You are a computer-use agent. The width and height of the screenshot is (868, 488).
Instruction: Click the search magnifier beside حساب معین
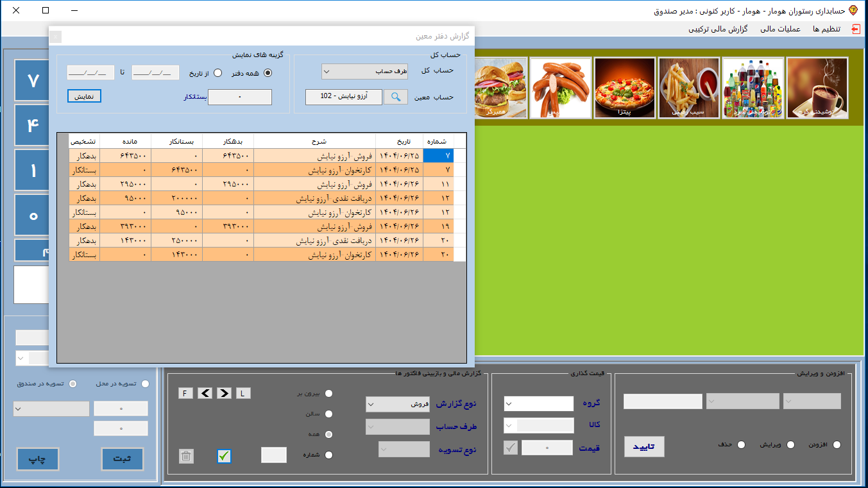tap(396, 97)
